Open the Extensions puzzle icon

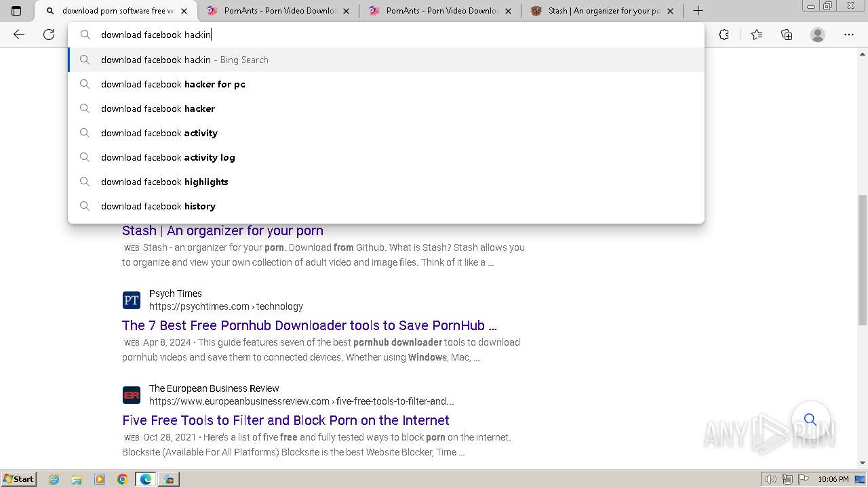[x=724, y=35]
